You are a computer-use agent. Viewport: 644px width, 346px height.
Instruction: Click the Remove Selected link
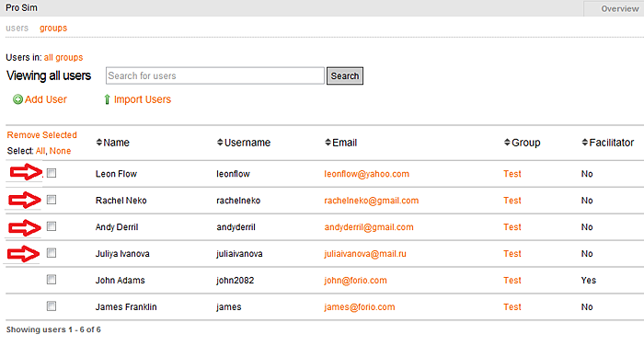pyautogui.click(x=42, y=134)
